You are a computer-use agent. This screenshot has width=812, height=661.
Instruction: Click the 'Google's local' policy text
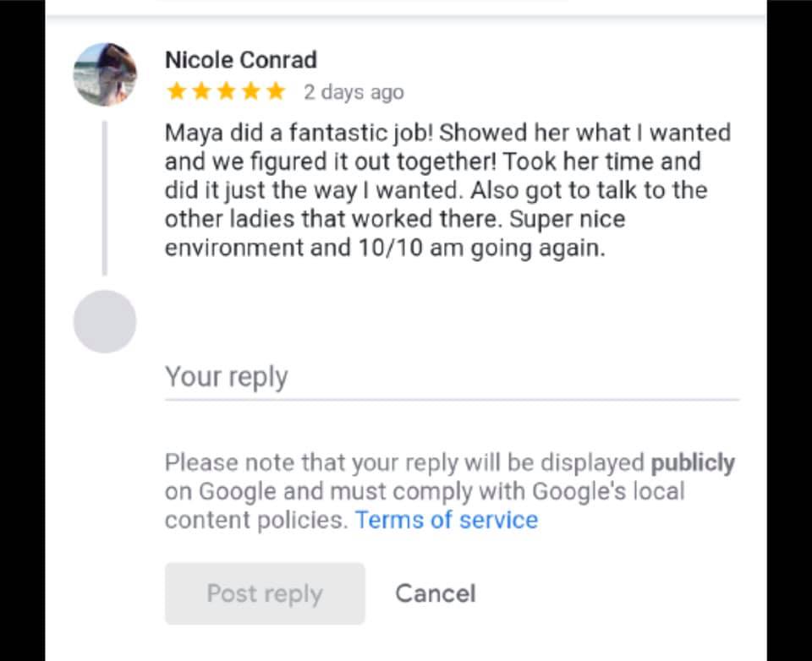(x=608, y=491)
